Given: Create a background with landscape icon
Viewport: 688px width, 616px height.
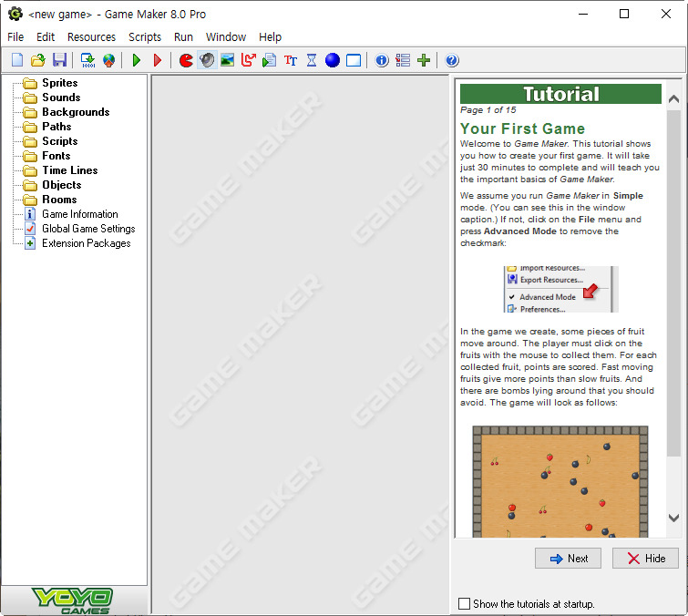Looking at the screenshot, I should pos(227,60).
